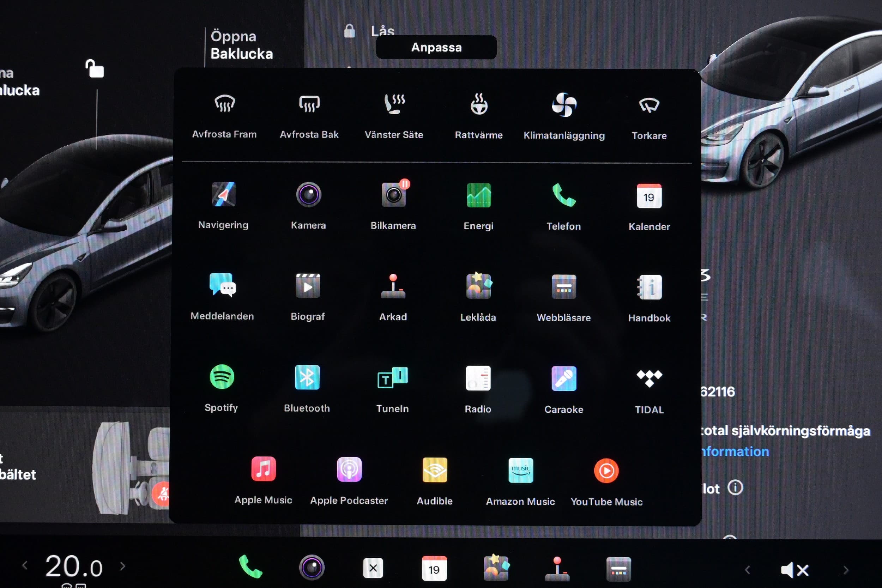Viewport: 882px width, 588px height.
Task: Lower volume with left chevron
Action: (747, 570)
